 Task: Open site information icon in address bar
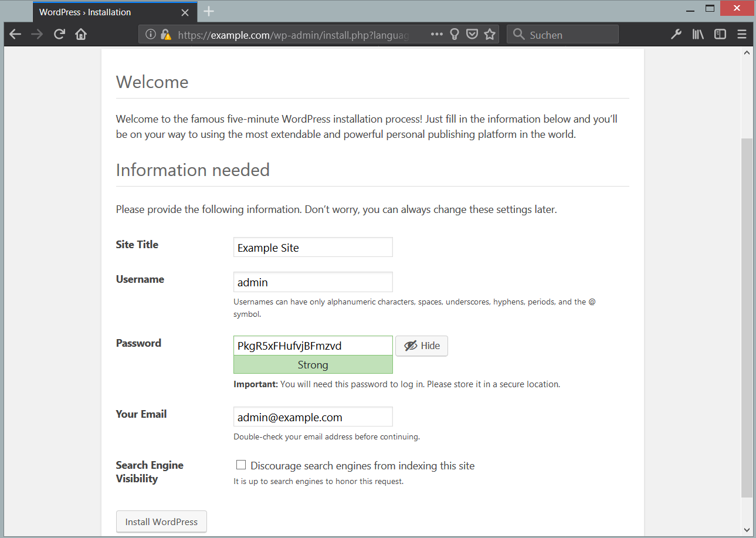point(151,35)
